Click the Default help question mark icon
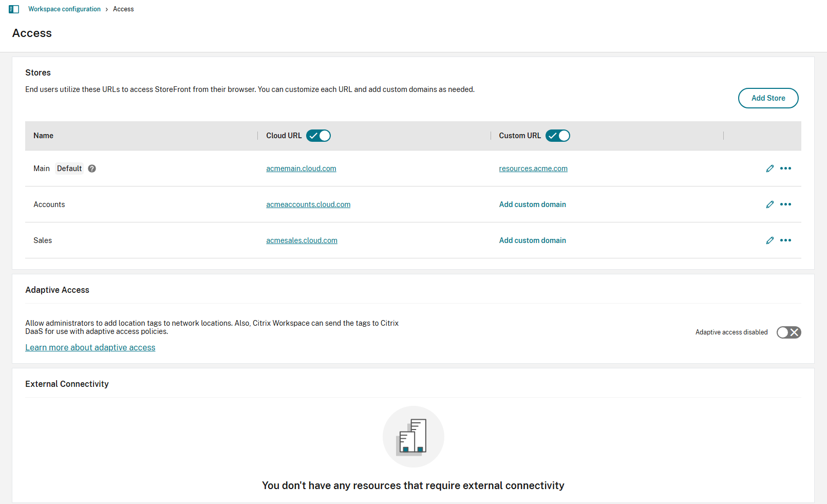Viewport: 827px width, 504px height. click(92, 169)
